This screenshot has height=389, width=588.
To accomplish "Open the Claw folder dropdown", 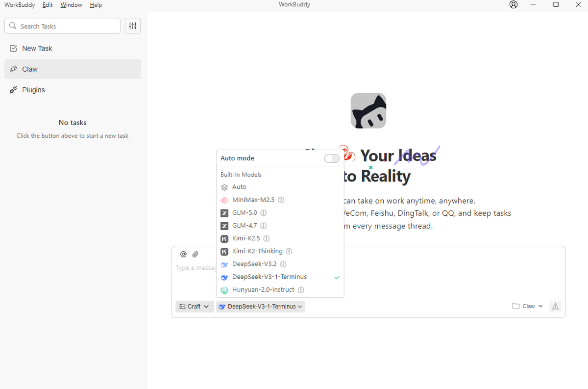I will point(528,306).
